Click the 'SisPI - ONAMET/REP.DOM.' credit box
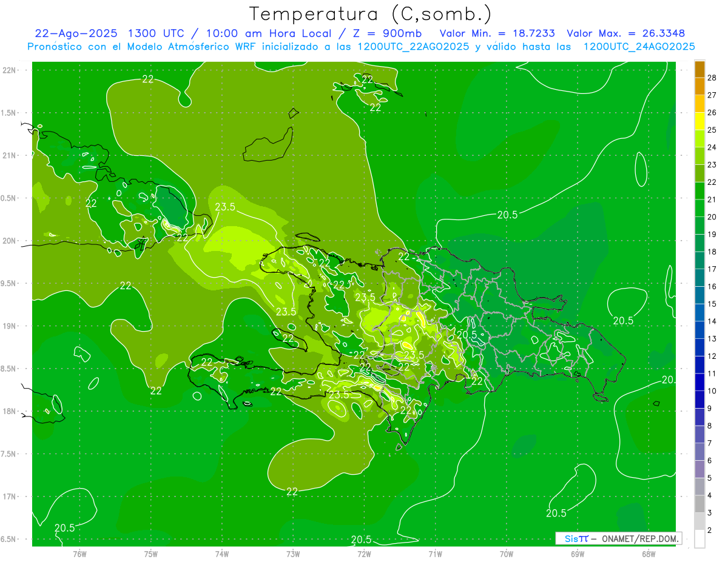Viewport: 728px width, 562px height. tap(618, 538)
